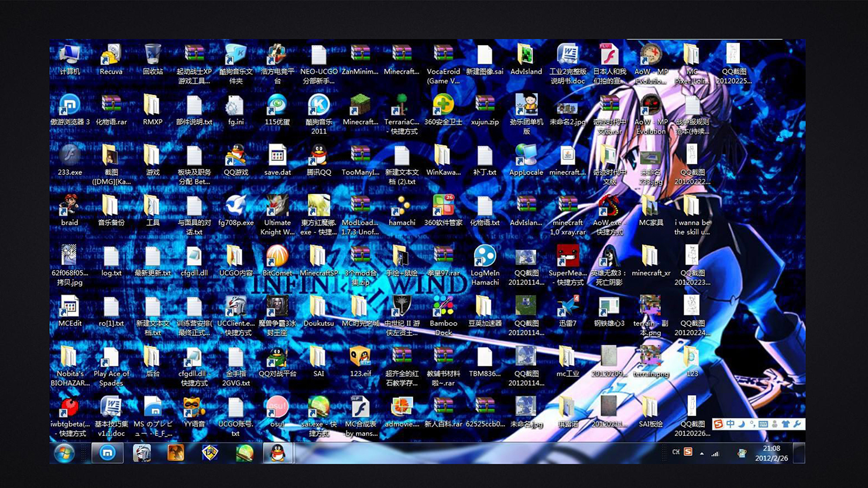The width and height of the screenshot is (868, 488).
Task: Open the log.txt text file
Action: point(111,261)
